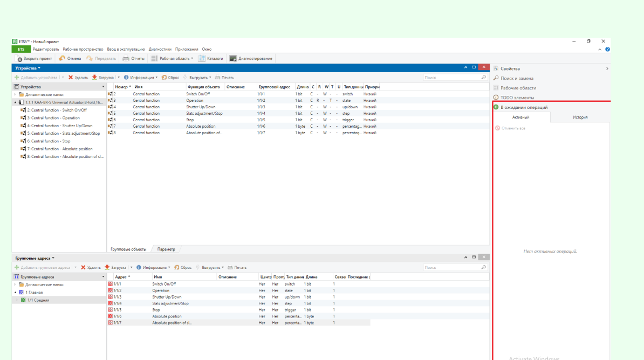Expand the chevron next to Свойства
644x360 pixels.
(x=607, y=68)
